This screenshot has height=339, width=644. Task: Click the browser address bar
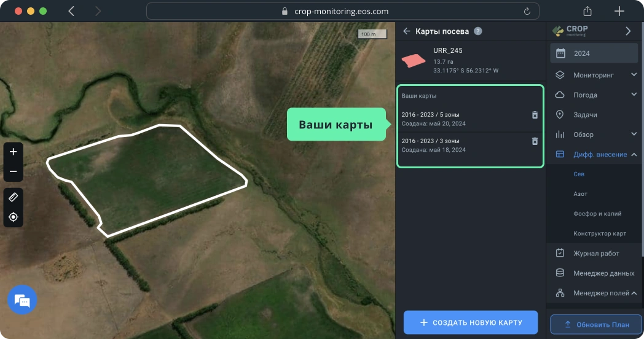pos(342,11)
